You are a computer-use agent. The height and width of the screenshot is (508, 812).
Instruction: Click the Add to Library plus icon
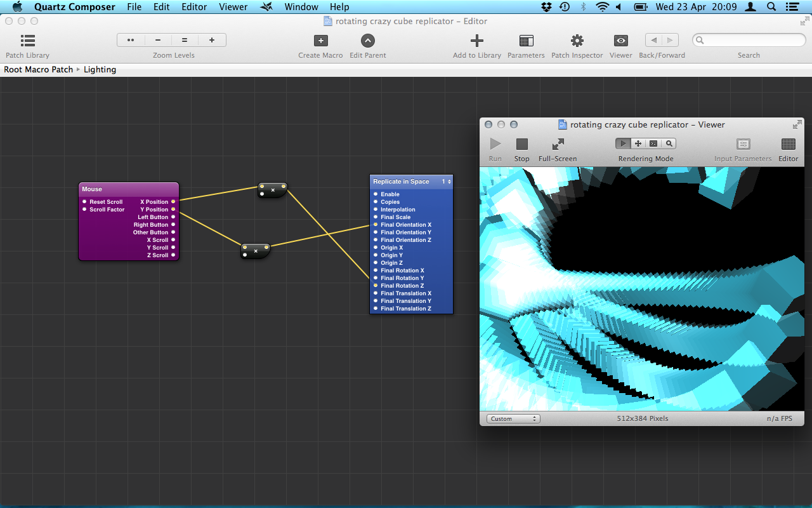(476, 41)
